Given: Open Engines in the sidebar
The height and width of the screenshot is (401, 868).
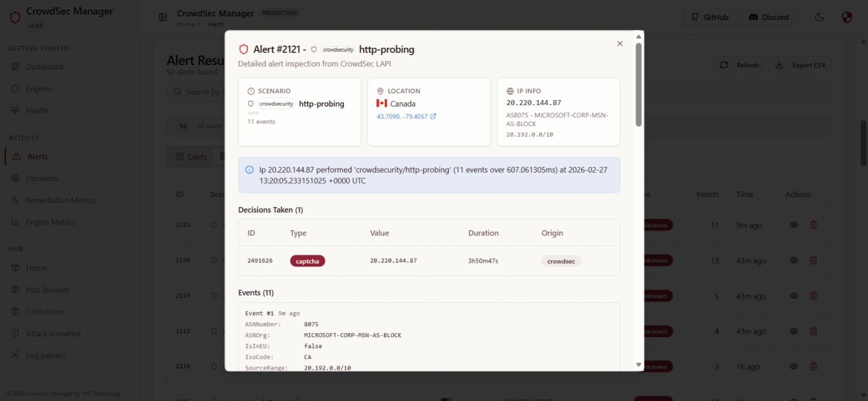Looking at the screenshot, I should coord(70,89).
